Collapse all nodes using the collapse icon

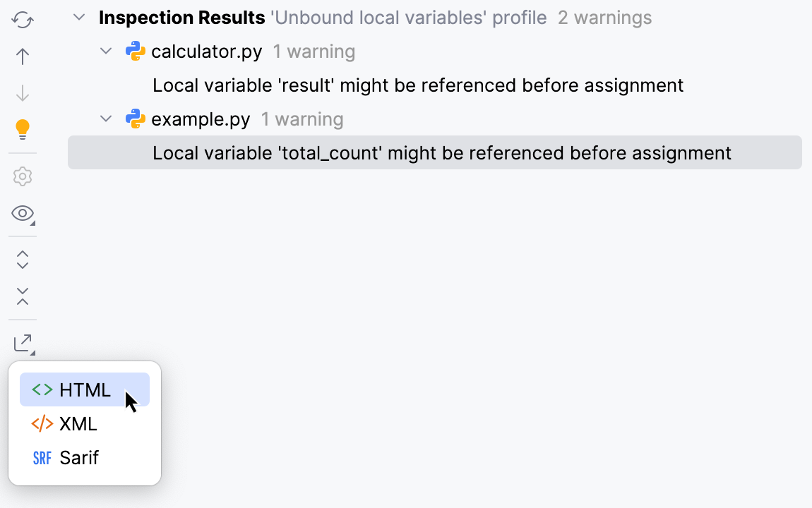tap(22, 296)
